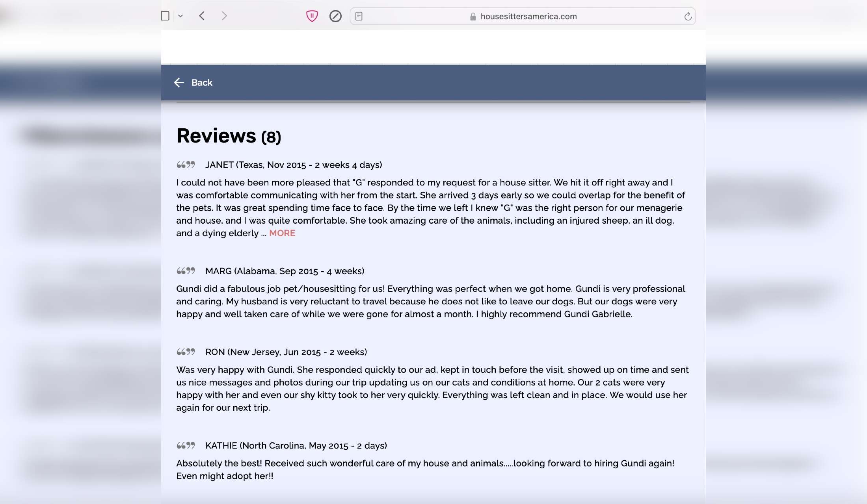Click quote icon beside RON review
This screenshot has height=504, width=867.
(186, 352)
